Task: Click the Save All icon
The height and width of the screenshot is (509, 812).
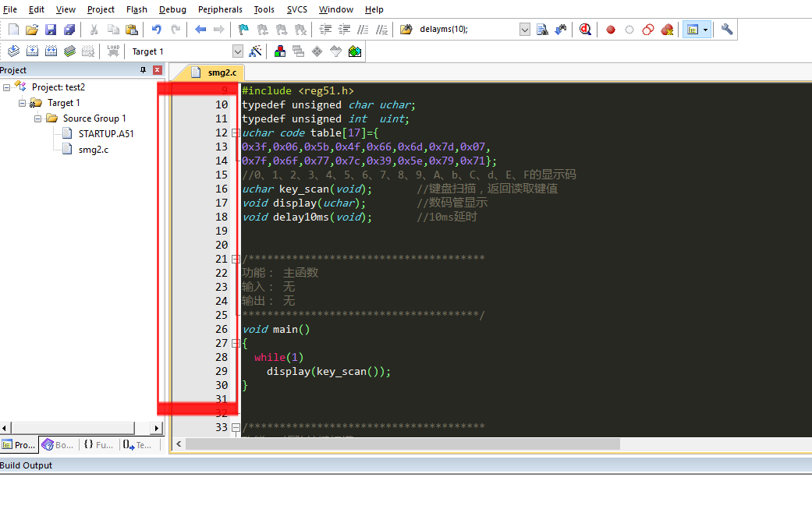Action: [x=69, y=30]
